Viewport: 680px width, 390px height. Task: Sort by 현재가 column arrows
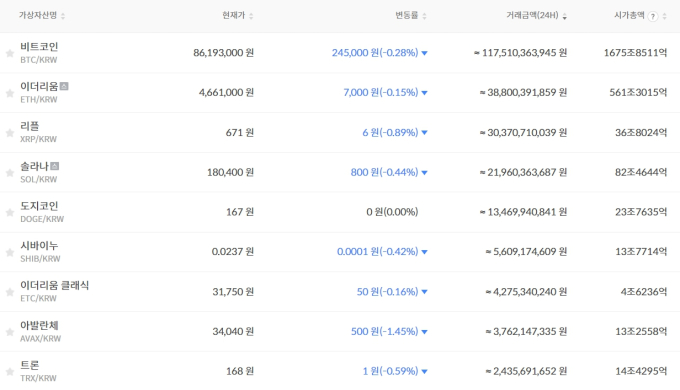tap(251, 16)
